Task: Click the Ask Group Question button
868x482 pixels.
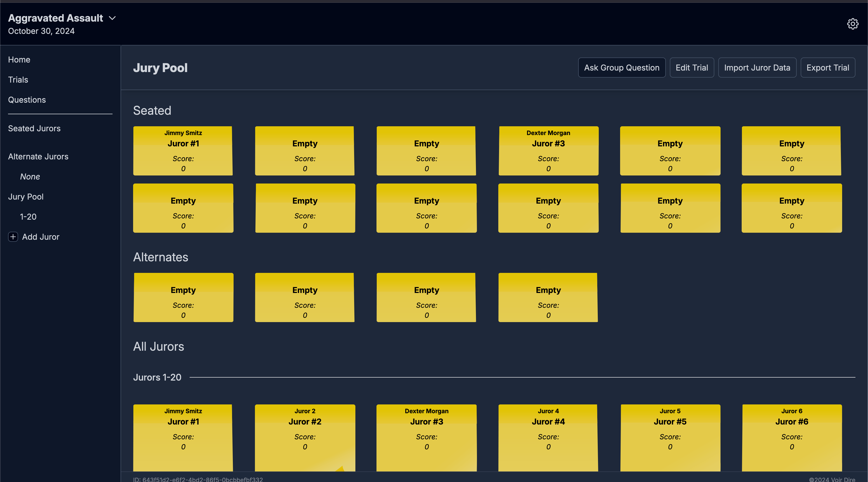Action: [x=622, y=67]
